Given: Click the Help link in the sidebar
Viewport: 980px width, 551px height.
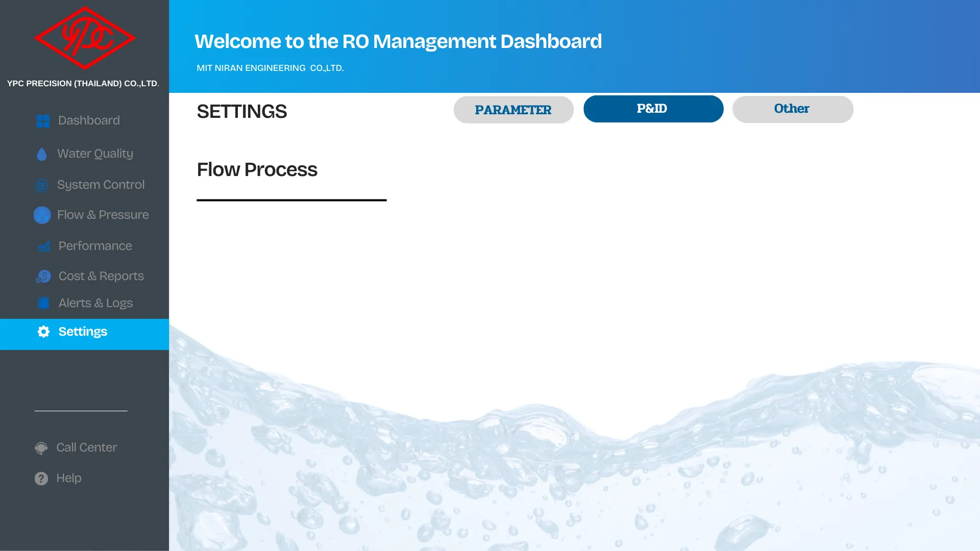Looking at the screenshot, I should 69,478.
